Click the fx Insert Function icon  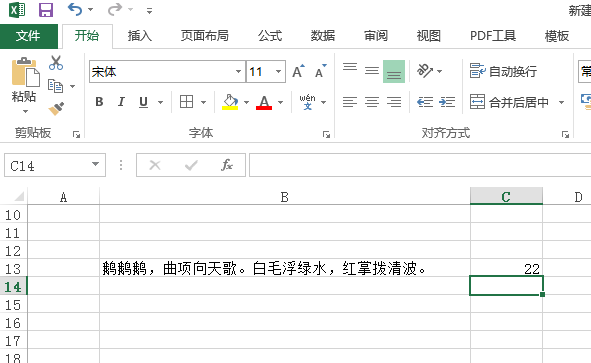[x=227, y=165]
